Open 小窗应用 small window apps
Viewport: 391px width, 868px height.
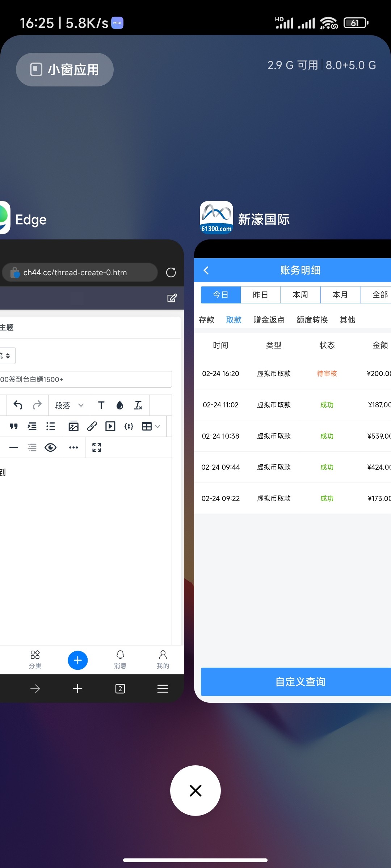point(65,69)
